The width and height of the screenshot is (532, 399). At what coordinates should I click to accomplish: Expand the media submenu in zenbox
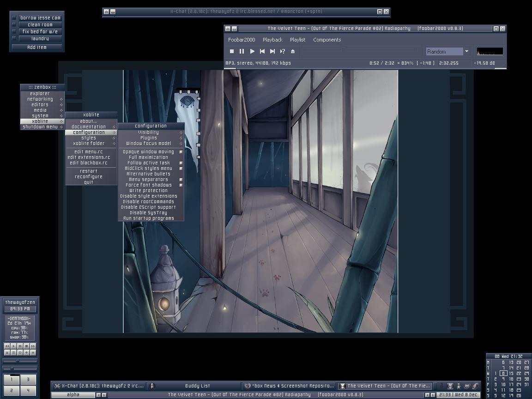42,110
